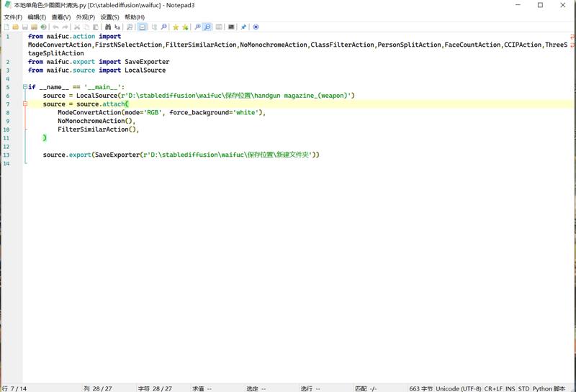Open the 设置(S) menu
Image resolution: width=576 pixels, height=392 pixels.
[110, 17]
